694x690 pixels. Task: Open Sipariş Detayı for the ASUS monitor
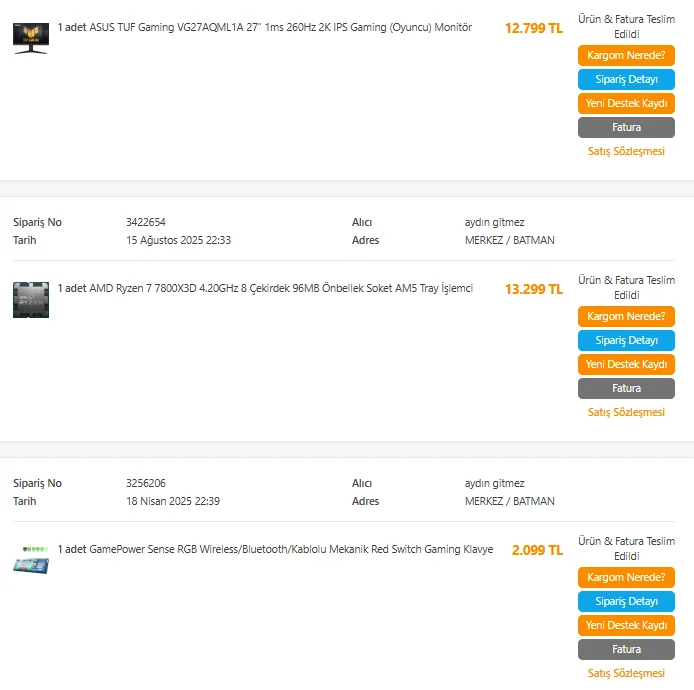click(626, 80)
